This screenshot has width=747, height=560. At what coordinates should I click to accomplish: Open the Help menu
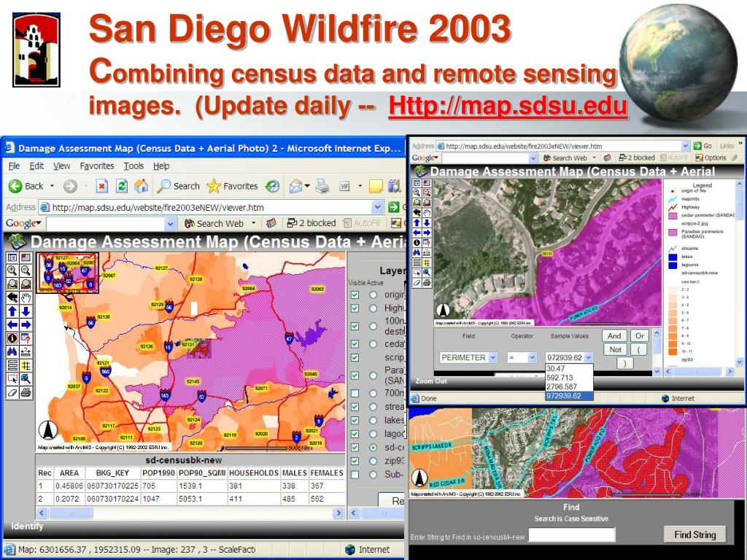[161, 166]
